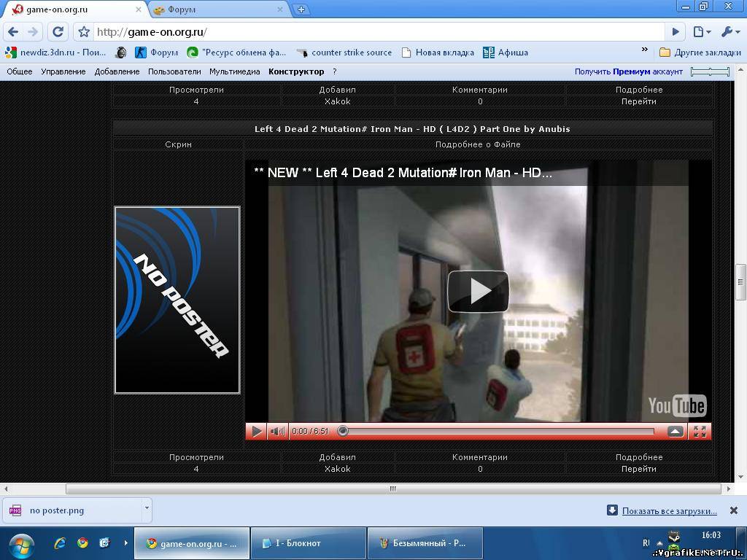Open the Форум bookmark
The width and height of the screenshot is (747, 560).
click(x=156, y=52)
